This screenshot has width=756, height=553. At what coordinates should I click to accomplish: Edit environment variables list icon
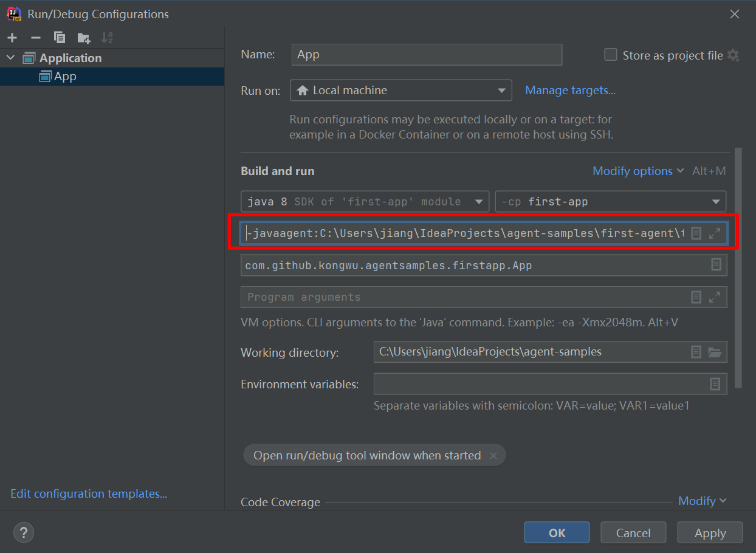pos(715,384)
